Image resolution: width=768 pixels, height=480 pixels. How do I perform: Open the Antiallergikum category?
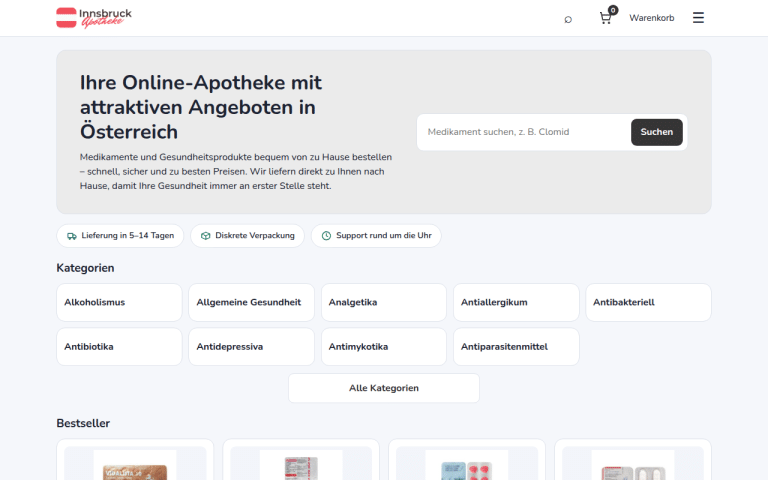(x=516, y=302)
